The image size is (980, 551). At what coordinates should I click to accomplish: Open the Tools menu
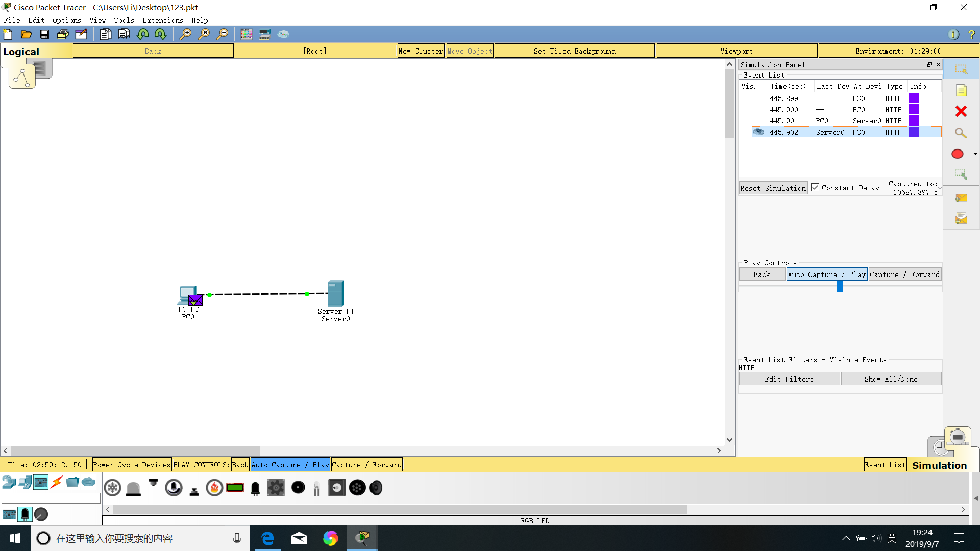tap(124, 20)
